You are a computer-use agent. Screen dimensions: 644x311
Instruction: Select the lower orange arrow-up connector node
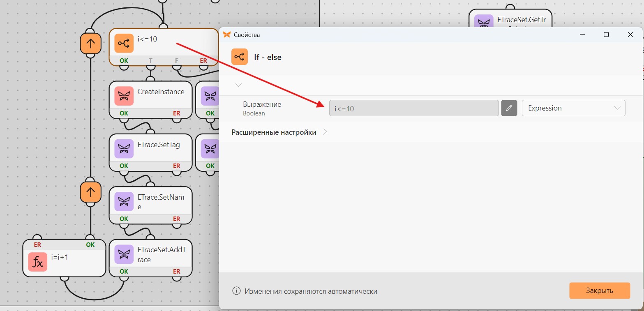90,192
